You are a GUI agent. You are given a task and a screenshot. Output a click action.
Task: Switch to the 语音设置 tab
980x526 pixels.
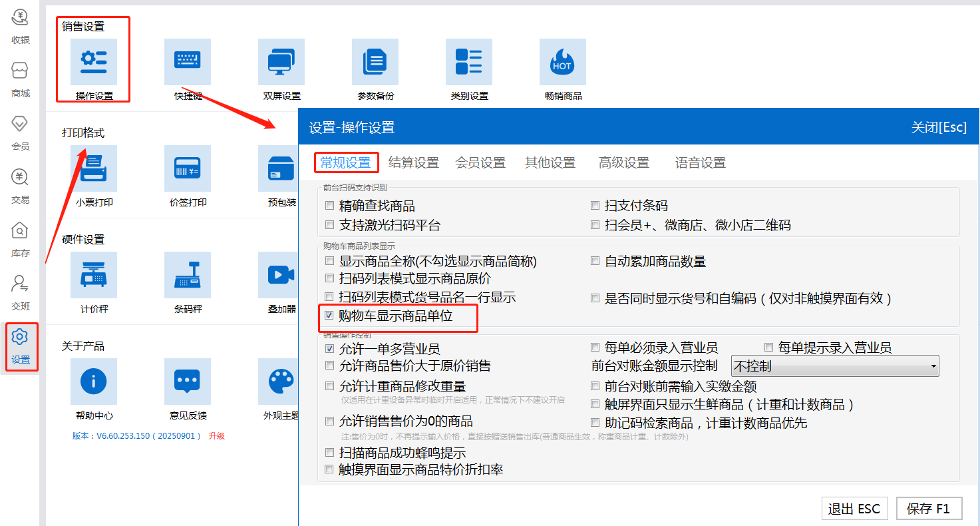pyautogui.click(x=700, y=162)
